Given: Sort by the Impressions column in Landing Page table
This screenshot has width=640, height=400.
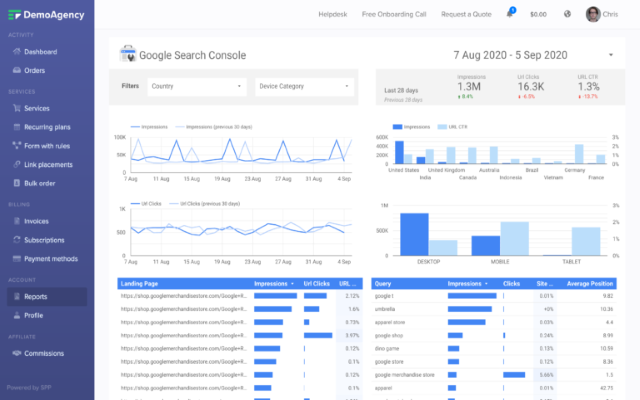Looking at the screenshot, I should pos(274,284).
